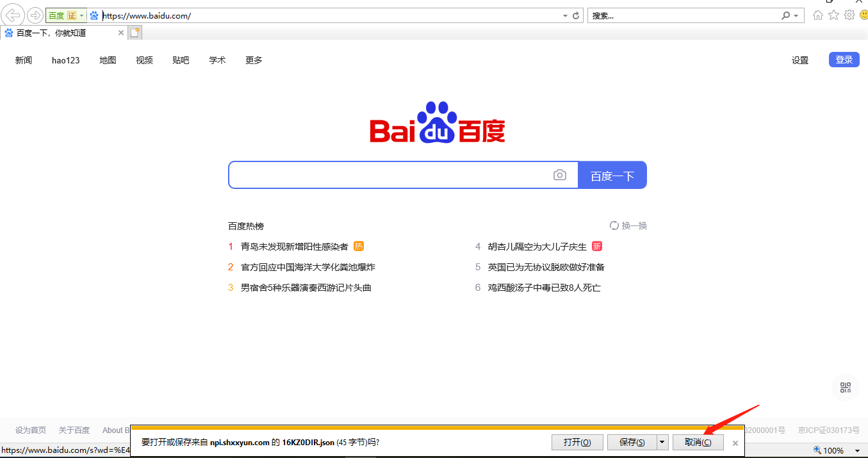Open the dropdown arrow next to 保存(S)
Screen dimensions: 868x458
point(662,442)
